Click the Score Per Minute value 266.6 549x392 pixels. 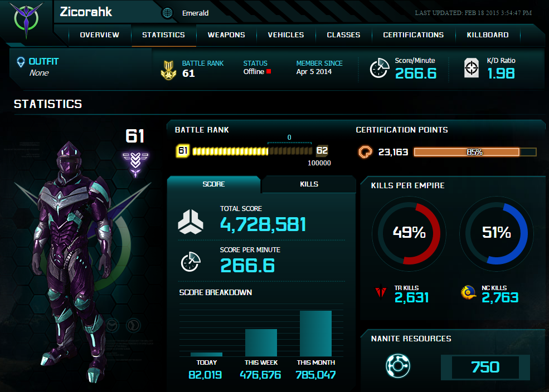point(247,266)
